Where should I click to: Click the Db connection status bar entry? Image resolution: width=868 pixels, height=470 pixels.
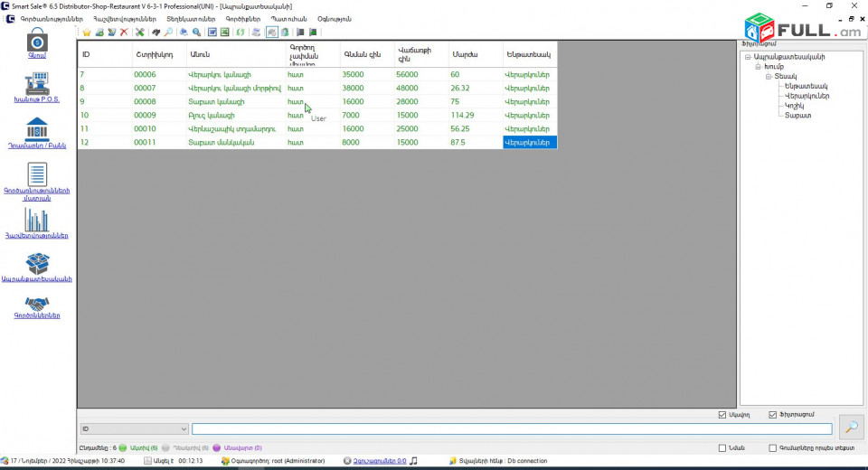click(498, 461)
